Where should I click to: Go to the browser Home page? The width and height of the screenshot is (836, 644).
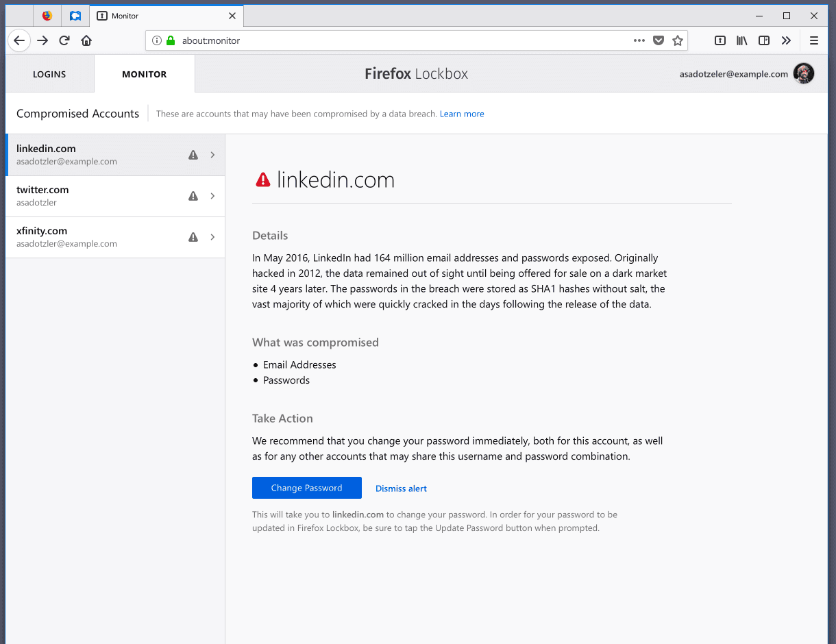tap(86, 40)
